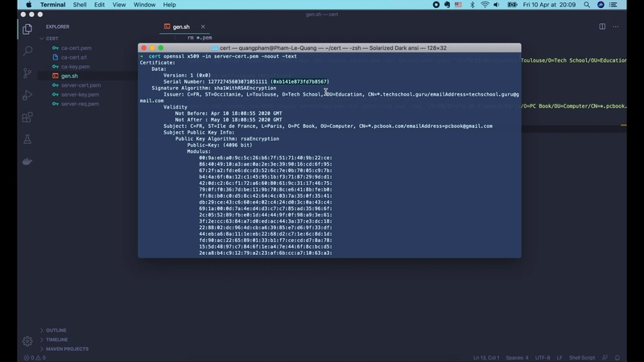Expand the MAVEN PROJECTS section
This screenshot has height=362, width=644.
[67, 348]
